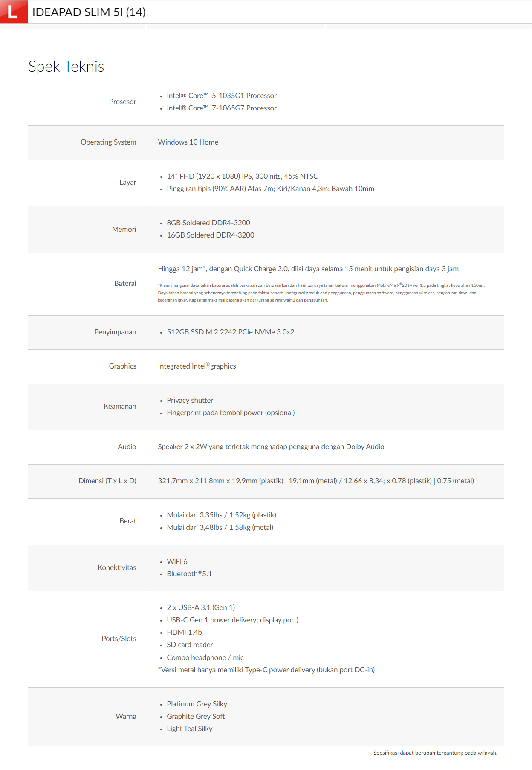
Task: Click the Light Teal Silky color option
Action: click(189, 729)
